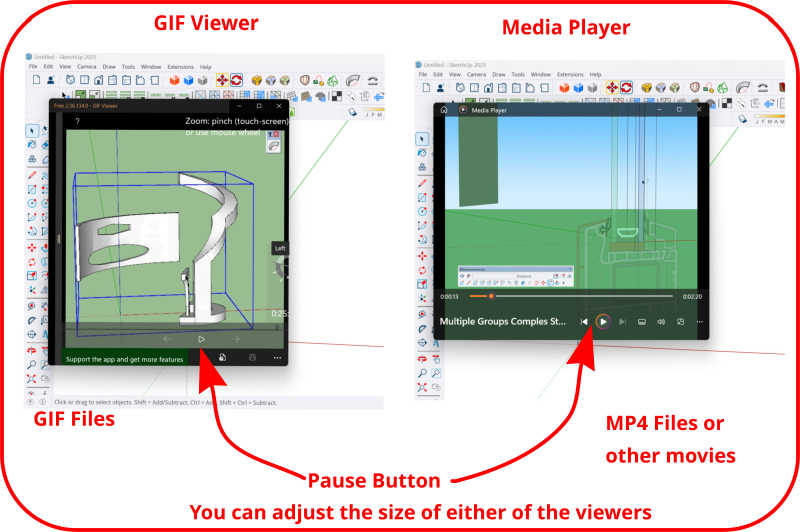Click the GIF Viewer save icon
Screen dimensions: 800x532
click(252, 357)
